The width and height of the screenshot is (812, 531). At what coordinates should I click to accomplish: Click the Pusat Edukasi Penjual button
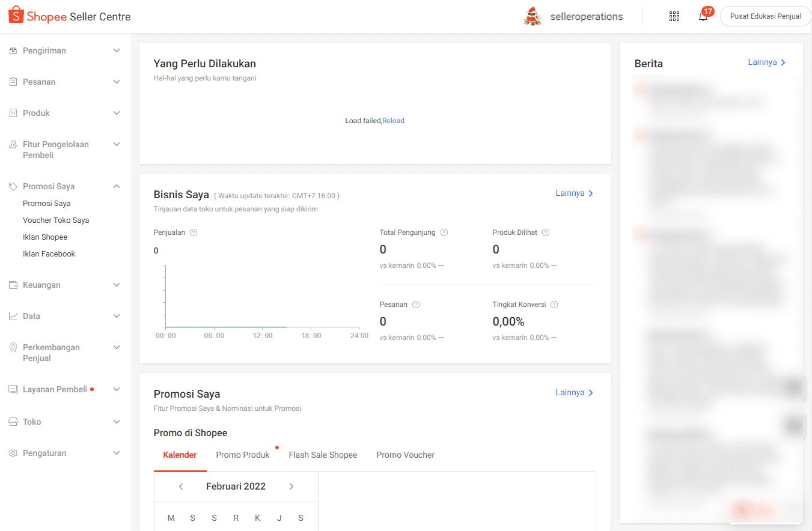765,16
